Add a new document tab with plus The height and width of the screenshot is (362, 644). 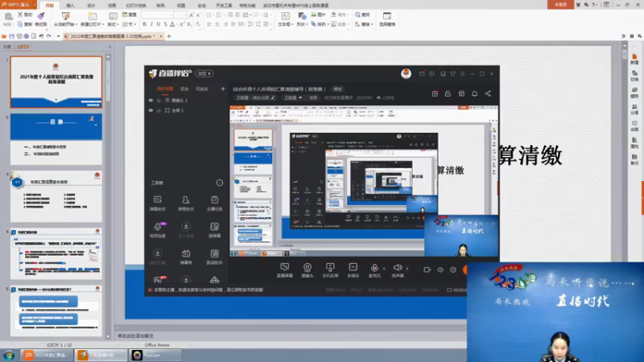point(169,36)
